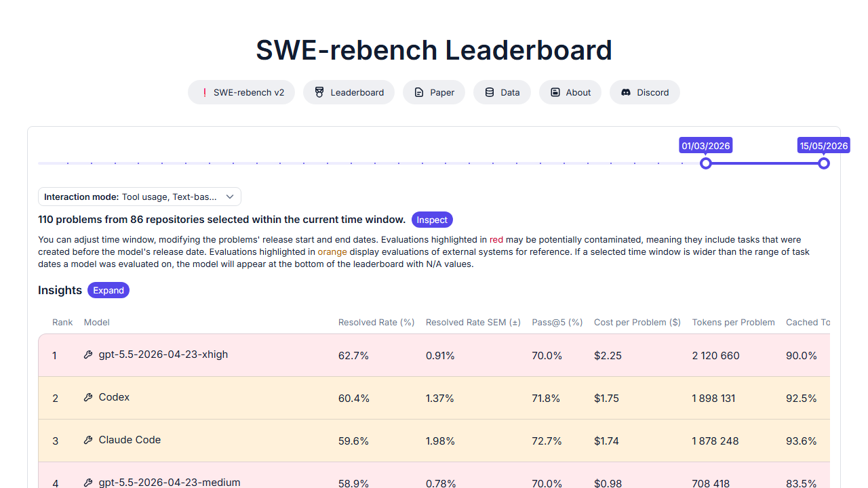Click the Rank column header
The height and width of the screenshot is (488, 868).
pyautogui.click(x=62, y=322)
